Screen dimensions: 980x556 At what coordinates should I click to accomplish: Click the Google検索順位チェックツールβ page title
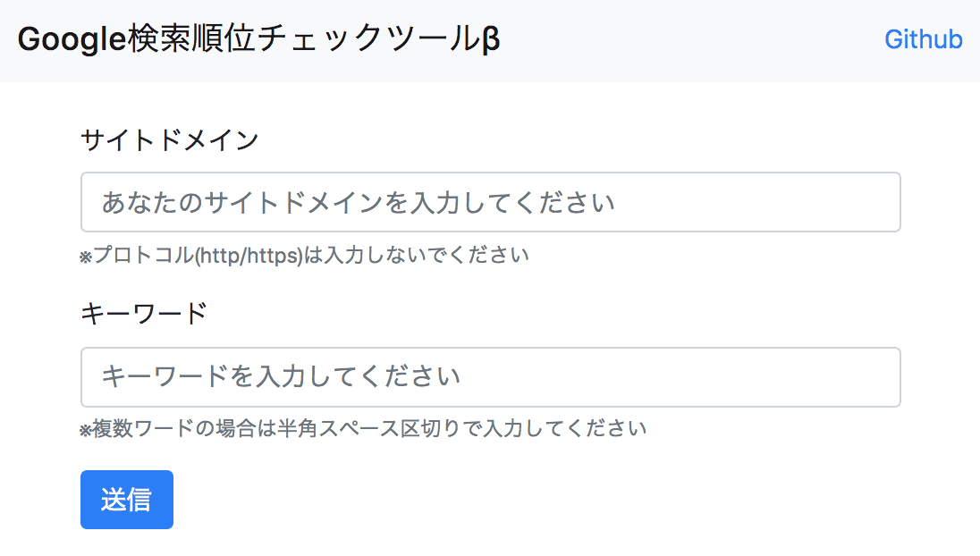[258, 39]
